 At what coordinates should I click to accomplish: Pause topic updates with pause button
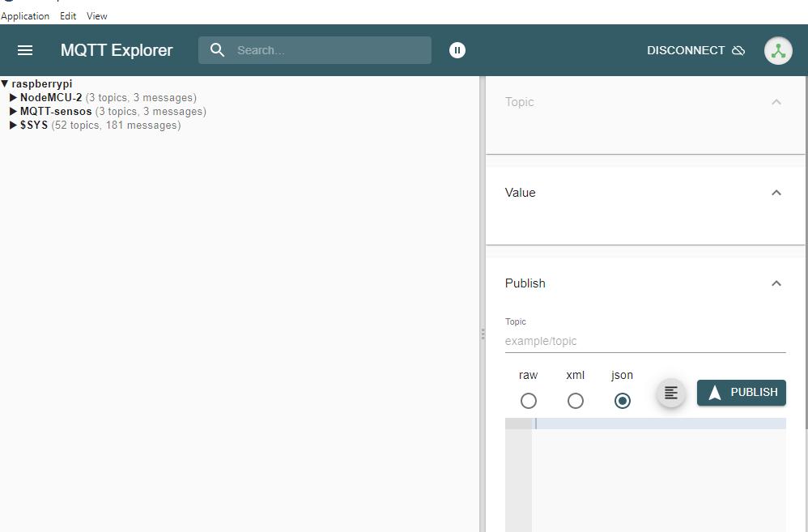pyautogui.click(x=457, y=50)
